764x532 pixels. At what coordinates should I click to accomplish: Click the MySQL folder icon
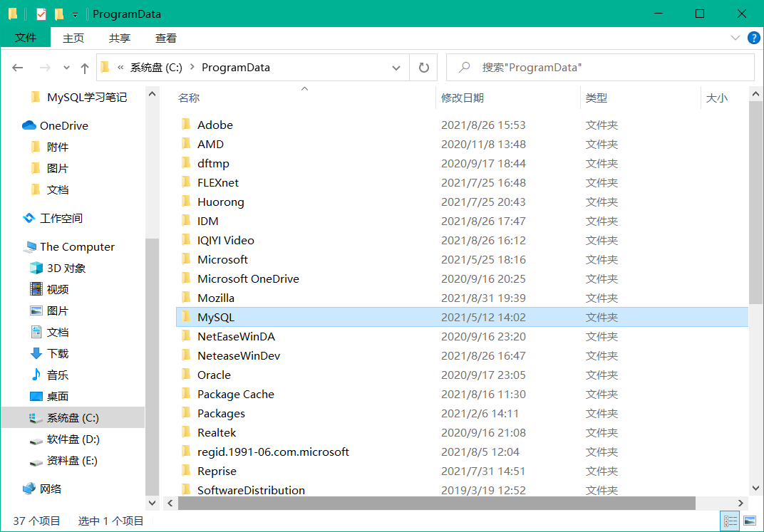pyautogui.click(x=185, y=317)
